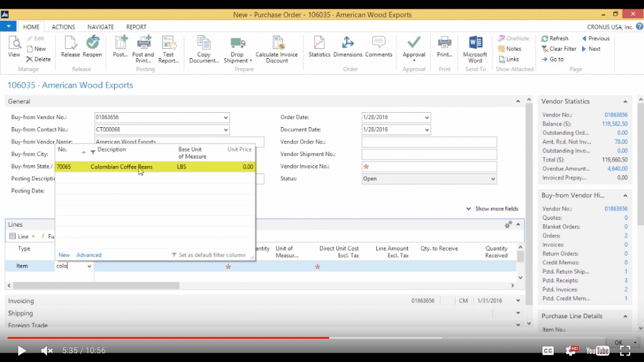
Task: Open Statistics for the order
Action: click(319, 46)
